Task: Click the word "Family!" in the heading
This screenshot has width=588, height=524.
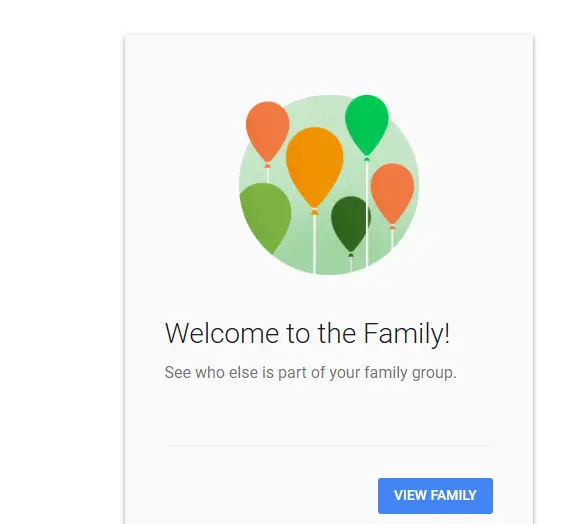Action: (406, 333)
